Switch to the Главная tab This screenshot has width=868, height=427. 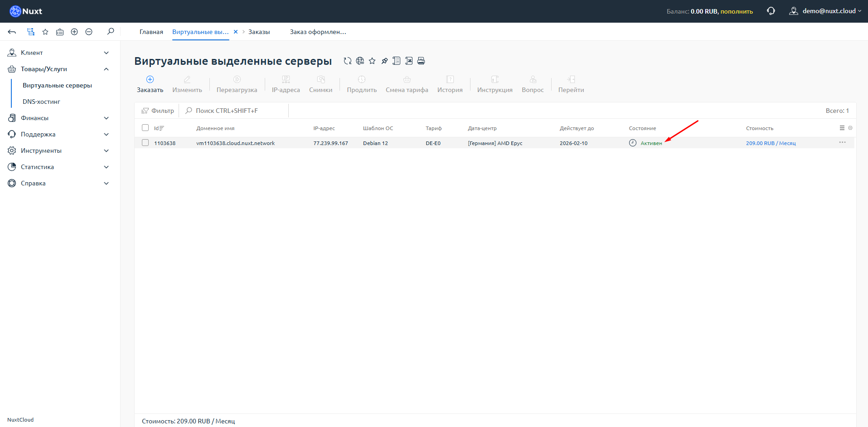click(151, 32)
